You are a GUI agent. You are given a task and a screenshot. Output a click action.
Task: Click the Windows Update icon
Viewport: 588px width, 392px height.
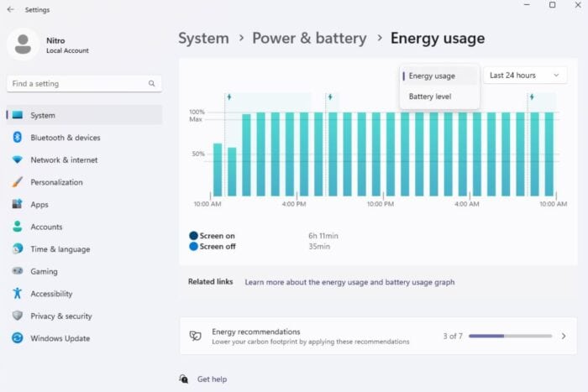click(x=17, y=338)
